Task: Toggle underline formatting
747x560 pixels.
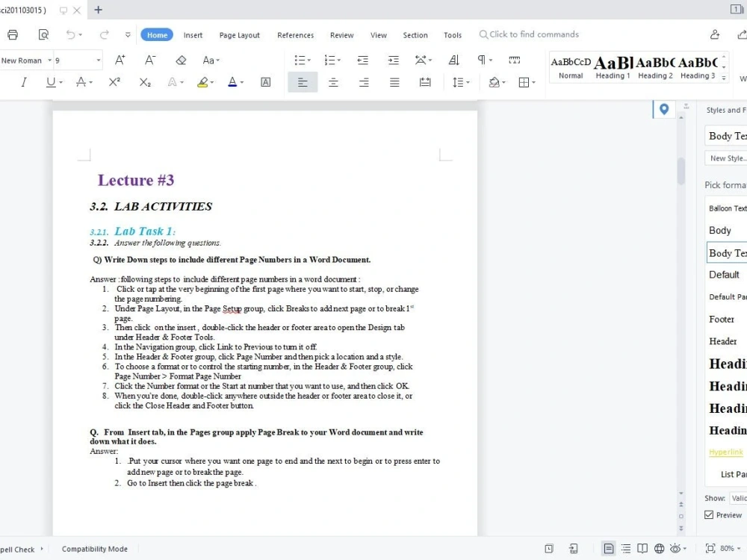Action: 51,82
